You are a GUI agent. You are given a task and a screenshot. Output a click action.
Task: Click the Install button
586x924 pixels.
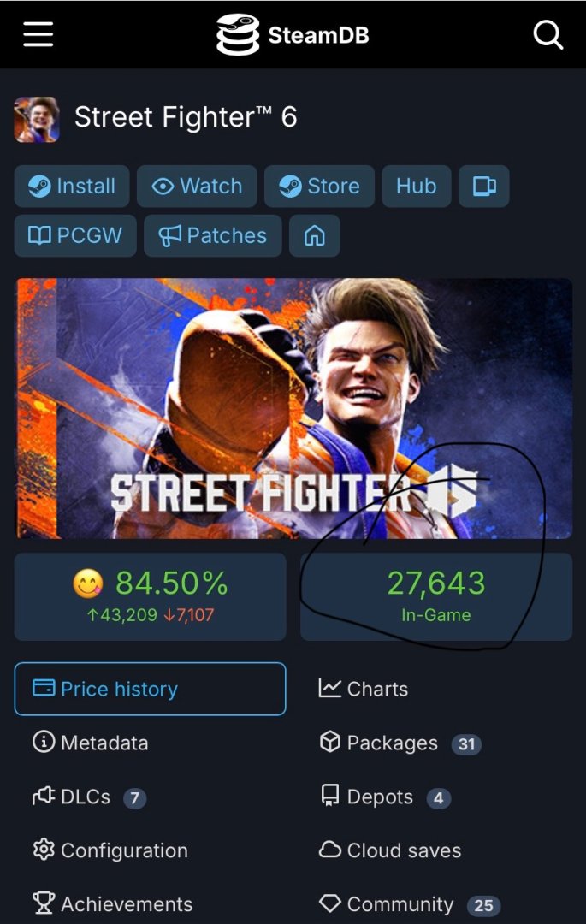tap(72, 187)
